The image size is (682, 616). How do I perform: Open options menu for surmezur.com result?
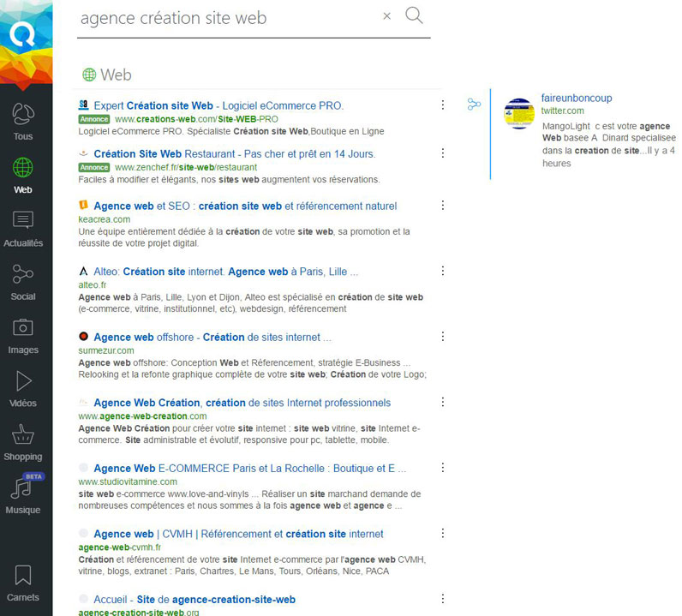(x=442, y=337)
